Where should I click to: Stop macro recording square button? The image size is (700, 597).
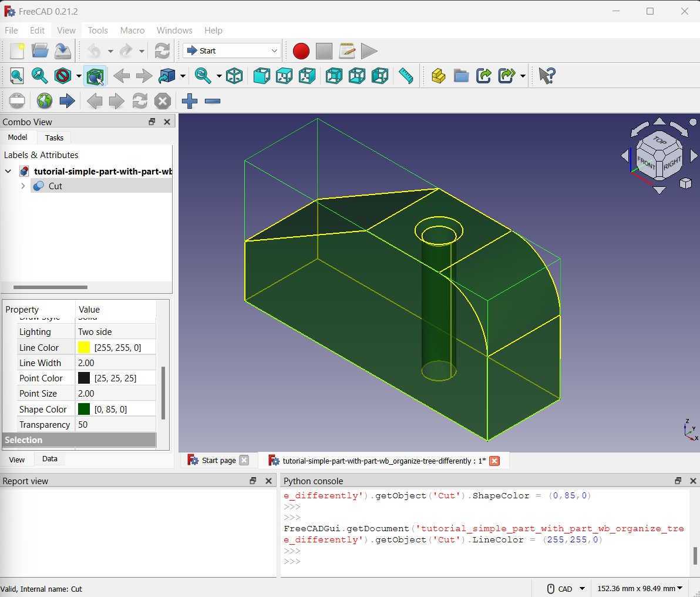click(x=324, y=51)
